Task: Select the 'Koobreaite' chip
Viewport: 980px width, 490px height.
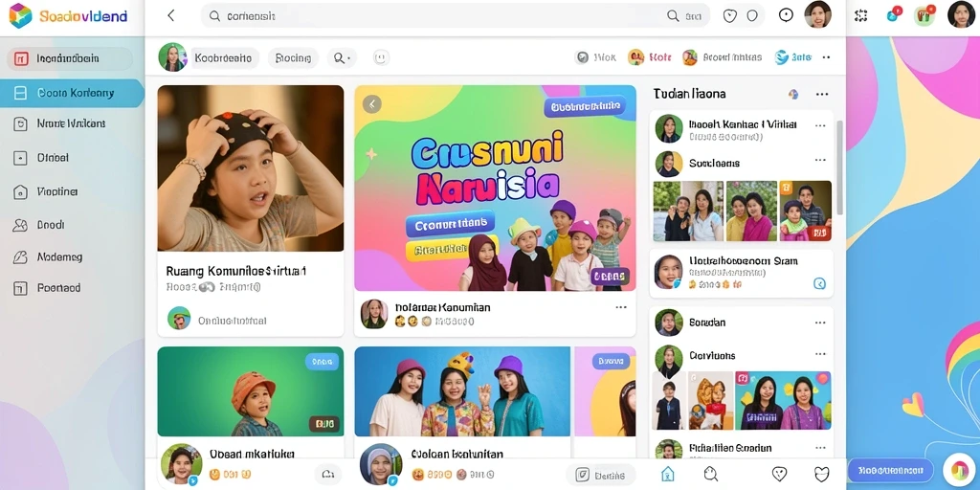Action: (224, 58)
